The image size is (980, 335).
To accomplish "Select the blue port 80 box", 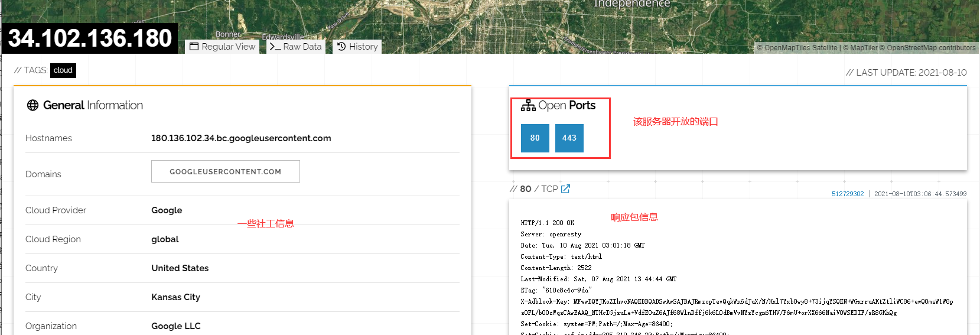I will click(535, 138).
